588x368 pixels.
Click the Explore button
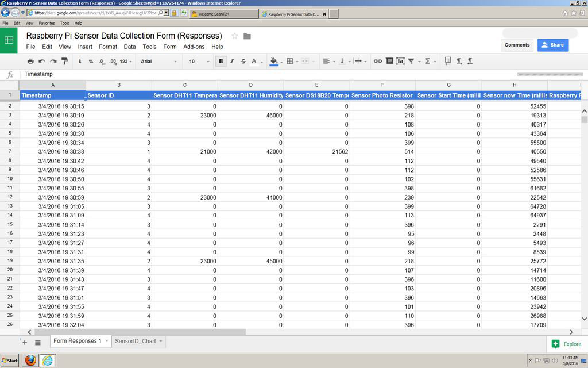567,344
